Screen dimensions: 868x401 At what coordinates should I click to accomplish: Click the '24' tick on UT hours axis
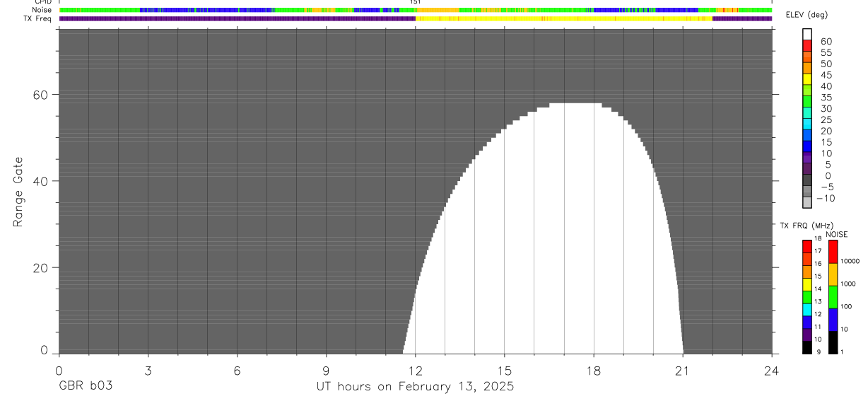[772, 370]
